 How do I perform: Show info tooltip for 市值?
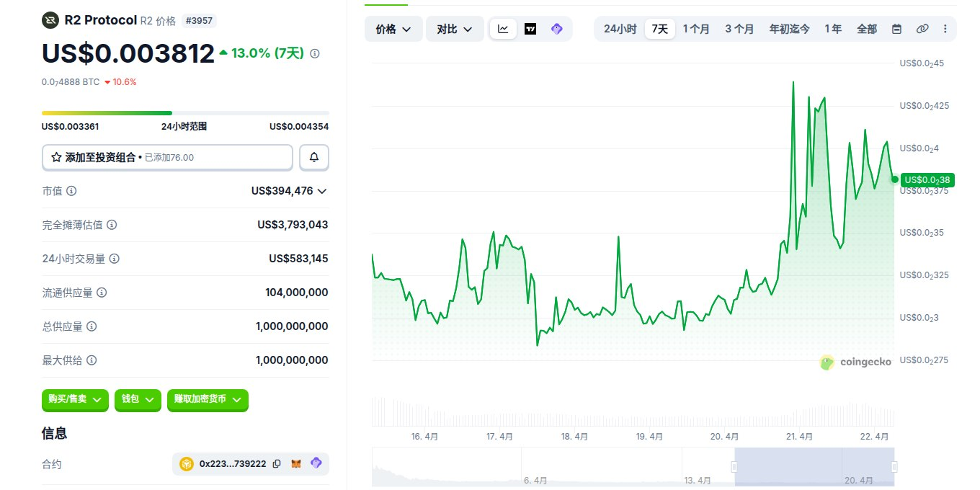click(71, 191)
